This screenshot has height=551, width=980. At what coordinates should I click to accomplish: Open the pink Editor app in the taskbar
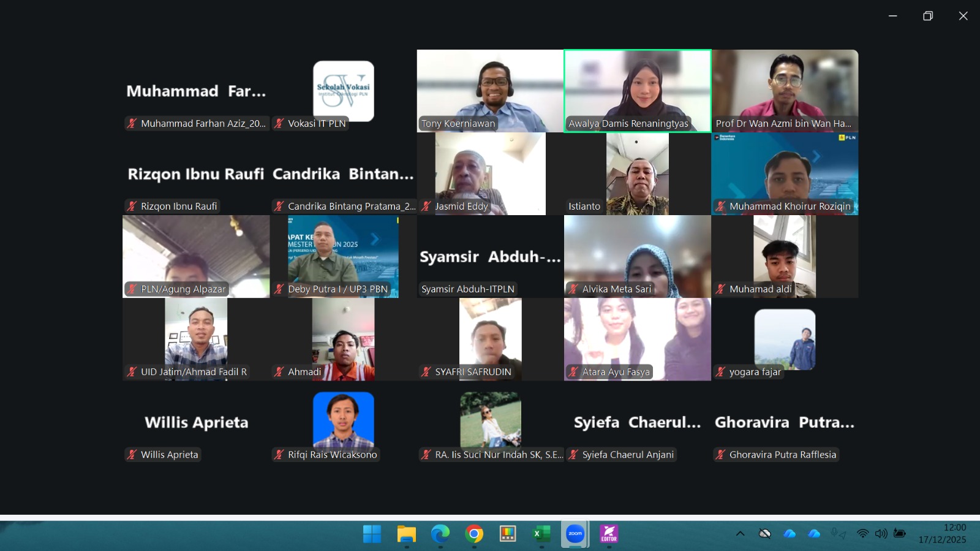(x=609, y=534)
